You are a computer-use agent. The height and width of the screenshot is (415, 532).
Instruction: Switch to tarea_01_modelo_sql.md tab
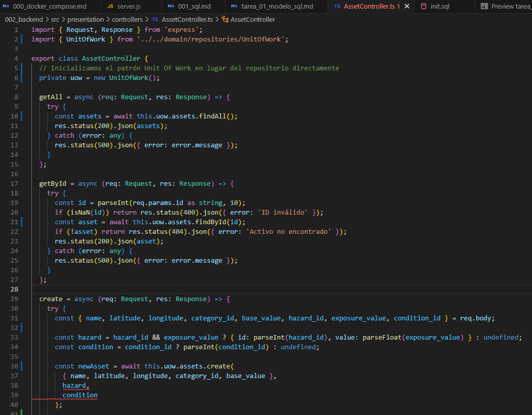pos(276,7)
